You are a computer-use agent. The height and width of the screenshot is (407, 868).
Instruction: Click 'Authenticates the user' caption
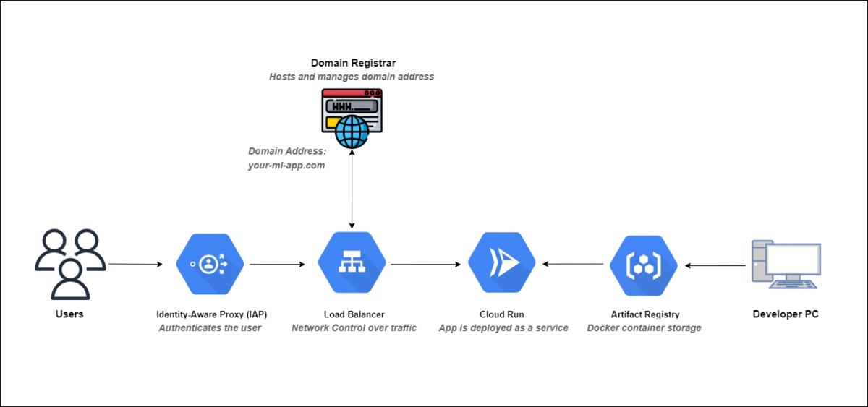pyautogui.click(x=210, y=328)
